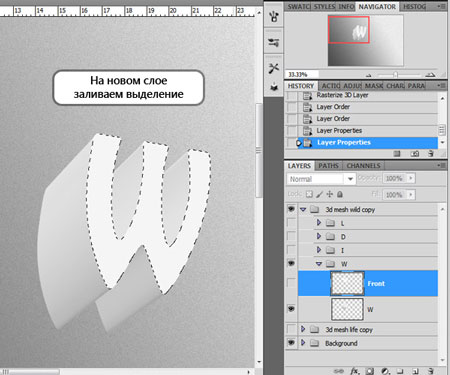Add a layer style fx icon

(355, 371)
